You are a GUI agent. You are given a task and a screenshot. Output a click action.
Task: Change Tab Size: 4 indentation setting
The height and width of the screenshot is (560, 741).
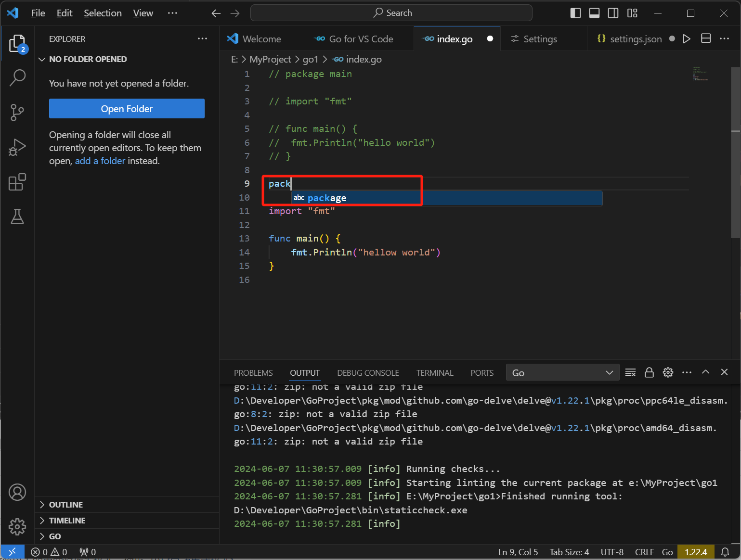click(570, 552)
